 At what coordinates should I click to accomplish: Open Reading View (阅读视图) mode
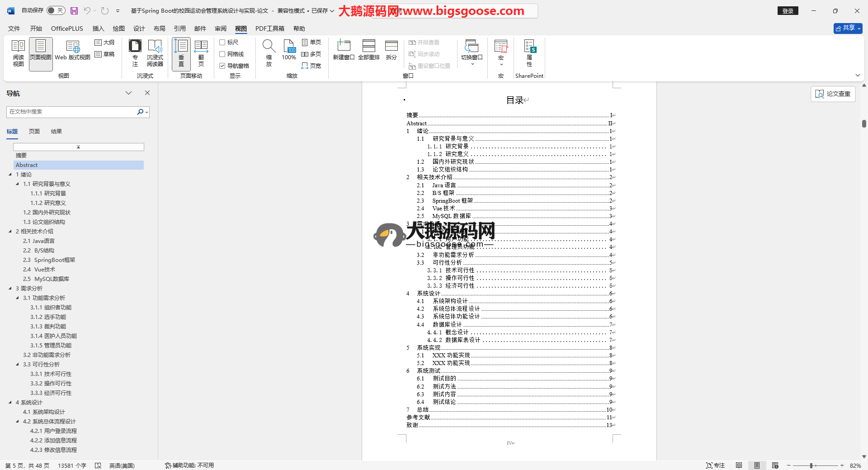[18, 53]
